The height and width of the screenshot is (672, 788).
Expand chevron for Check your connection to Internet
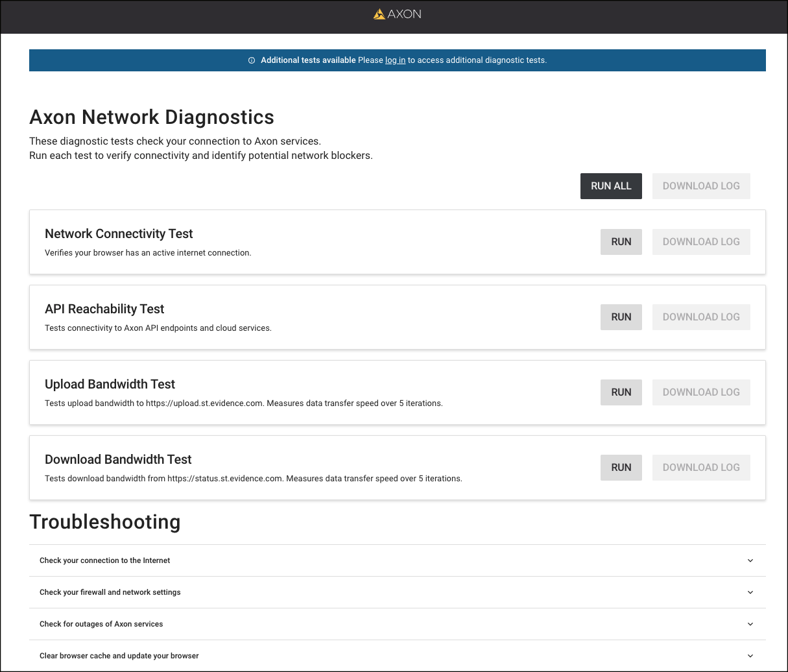(750, 560)
